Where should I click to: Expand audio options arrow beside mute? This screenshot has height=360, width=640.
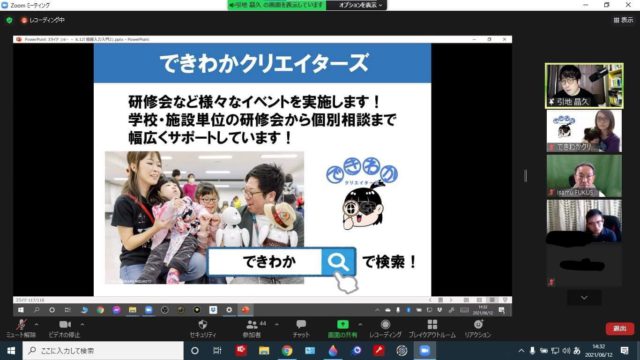37,324
